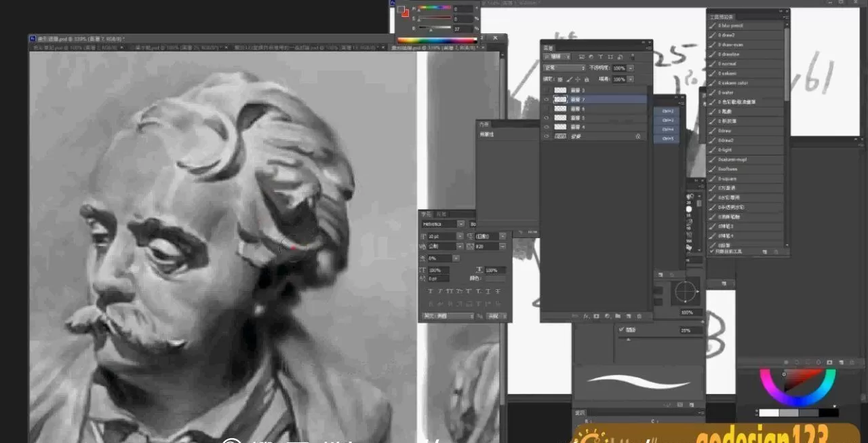The height and width of the screenshot is (443, 868).
Task: Open the layer blend mode dropdown
Action: [x=564, y=69]
